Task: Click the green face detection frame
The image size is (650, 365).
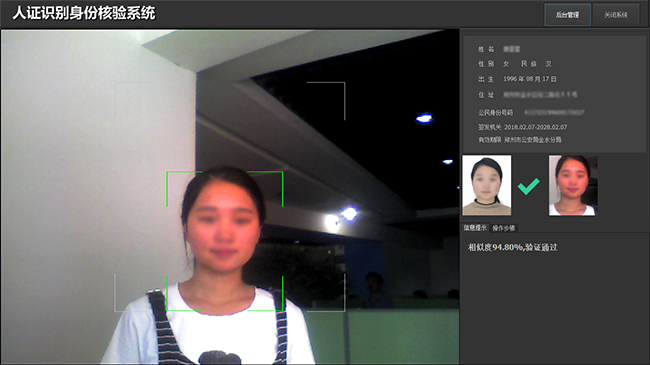Action: point(225,241)
